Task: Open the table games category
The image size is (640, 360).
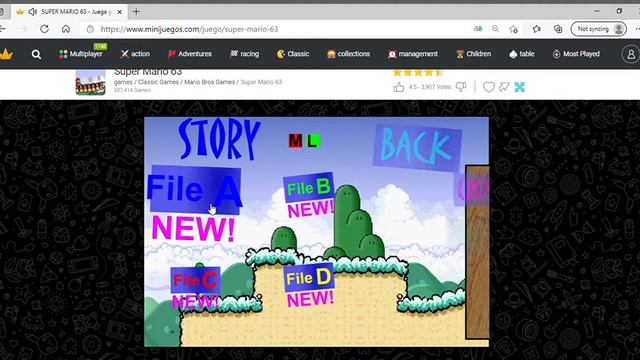Action: point(522,54)
